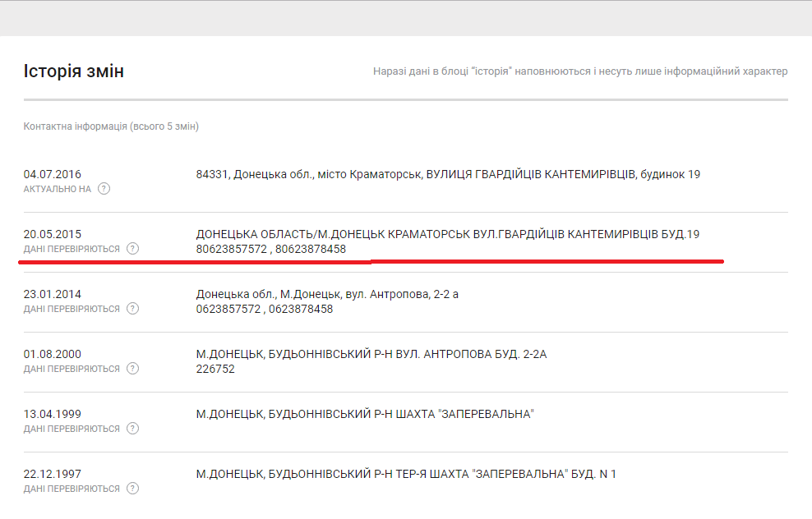
Task: Select the address starting with 84331 Краматорськ
Action: [x=447, y=174]
